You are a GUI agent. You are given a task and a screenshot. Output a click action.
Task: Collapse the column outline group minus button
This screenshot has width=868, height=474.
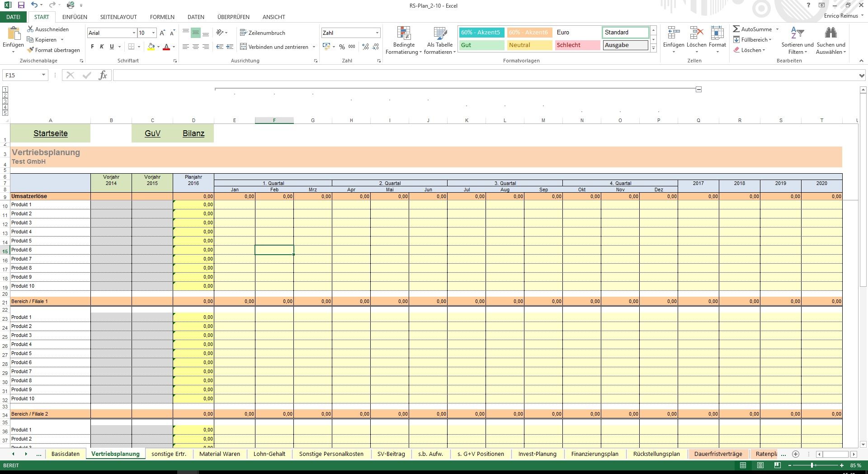[698, 90]
